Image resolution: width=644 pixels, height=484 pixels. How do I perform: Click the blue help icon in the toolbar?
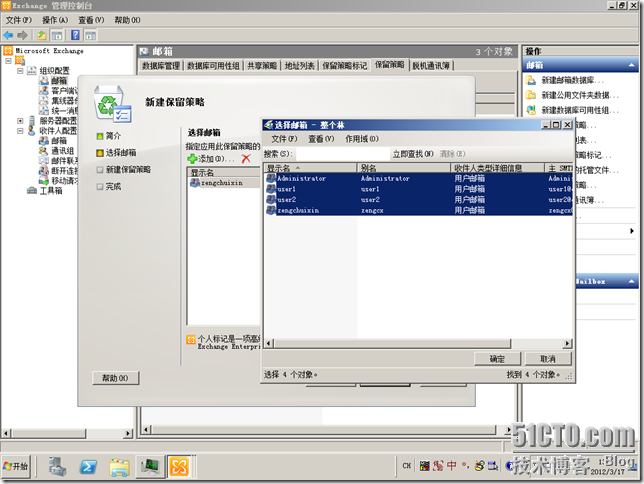(x=76, y=35)
